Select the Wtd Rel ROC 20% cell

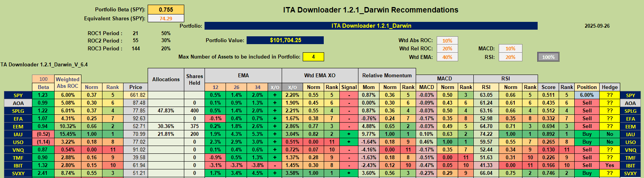click(x=447, y=49)
